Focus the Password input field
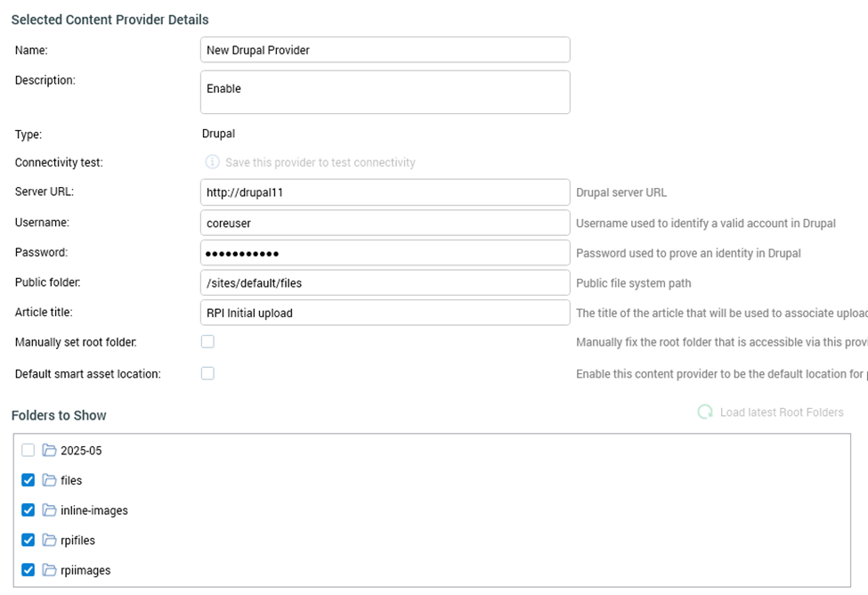Screen dimensions: 868x595 (385, 253)
